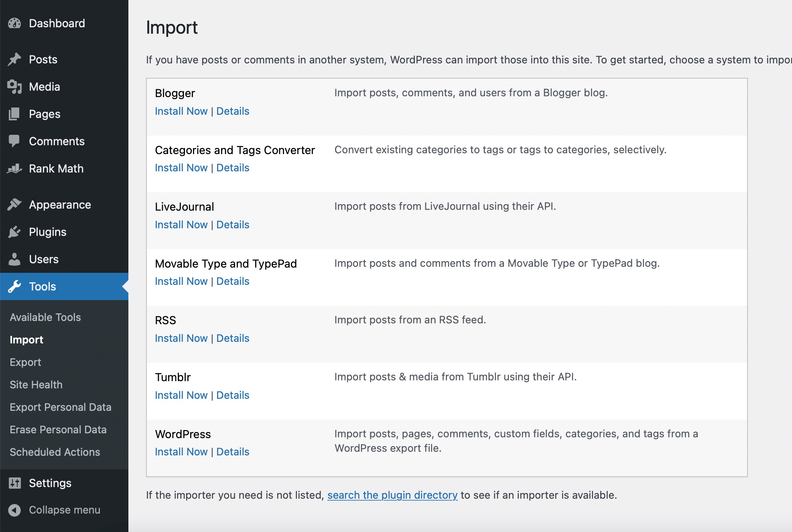The width and height of the screenshot is (792, 532).
Task: Collapse the admin sidebar menu
Action: 65,510
